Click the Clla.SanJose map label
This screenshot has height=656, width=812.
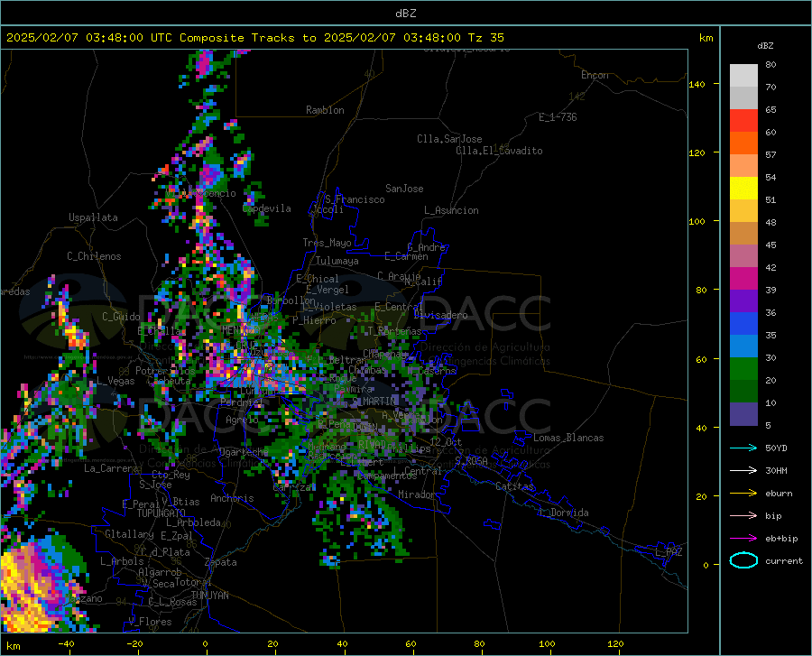pos(449,139)
